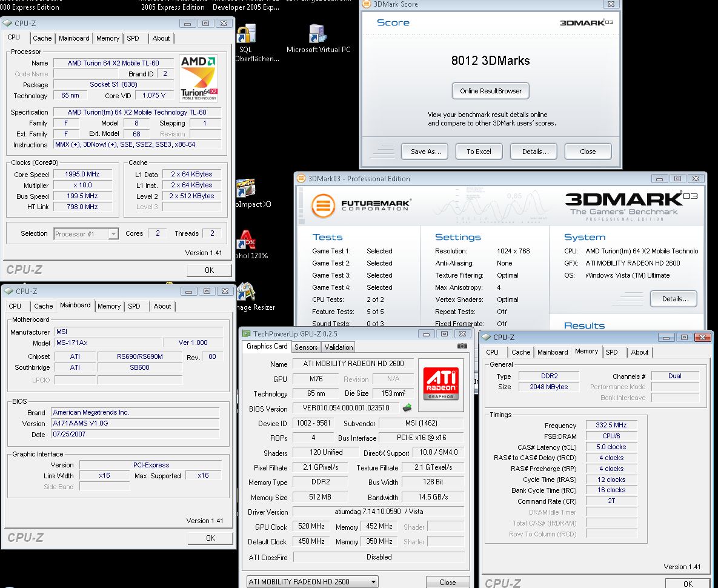Open About tab in Memory CPU-Z window
Viewport: 718px width, 588px height.
pyautogui.click(x=639, y=352)
